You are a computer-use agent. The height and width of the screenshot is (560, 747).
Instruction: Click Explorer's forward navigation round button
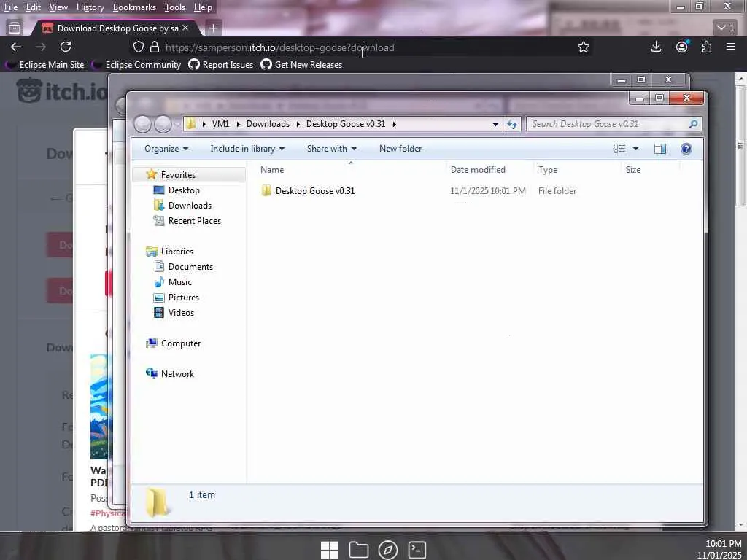coord(163,124)
